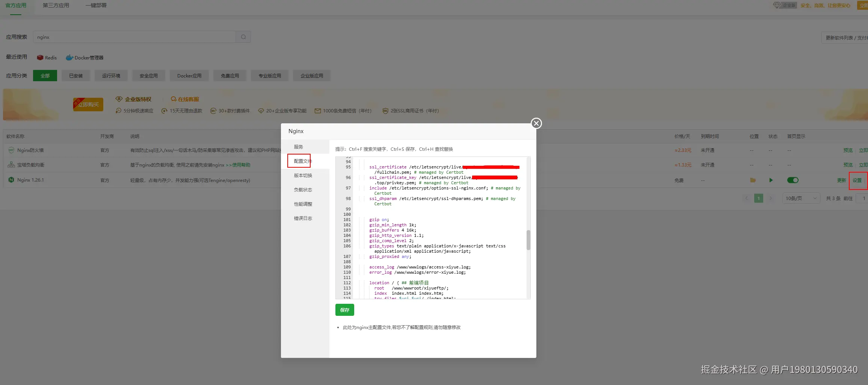Switch to 第三方应用 tab
The width and height of the screenshot is (868, 385).
click(x=56, y=5)
